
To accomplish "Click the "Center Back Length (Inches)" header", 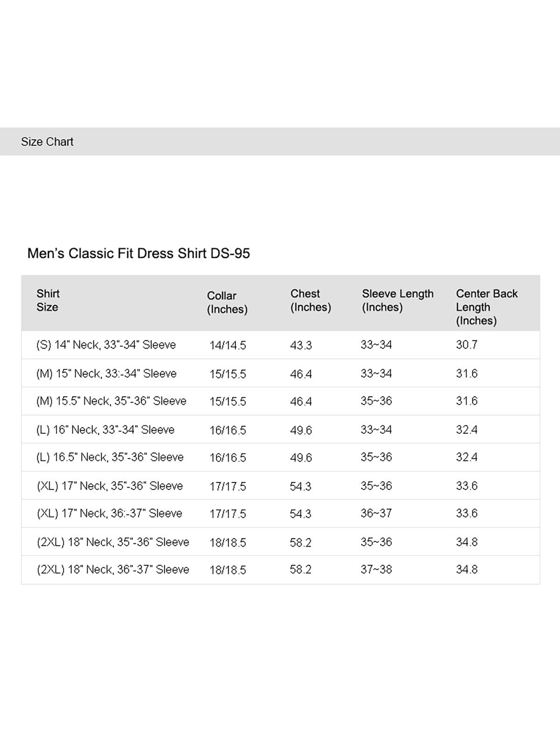I will point(487,307).
